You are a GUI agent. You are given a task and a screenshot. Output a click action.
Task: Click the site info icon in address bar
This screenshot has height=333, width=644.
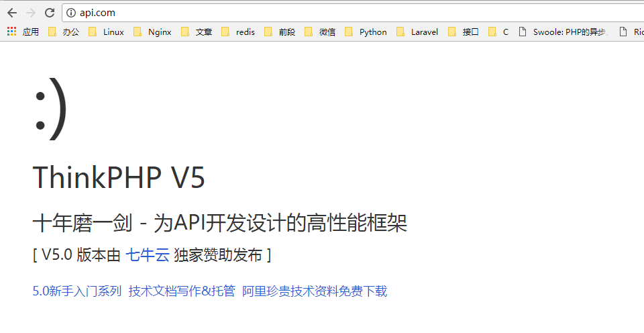click(x=72, y=13)
